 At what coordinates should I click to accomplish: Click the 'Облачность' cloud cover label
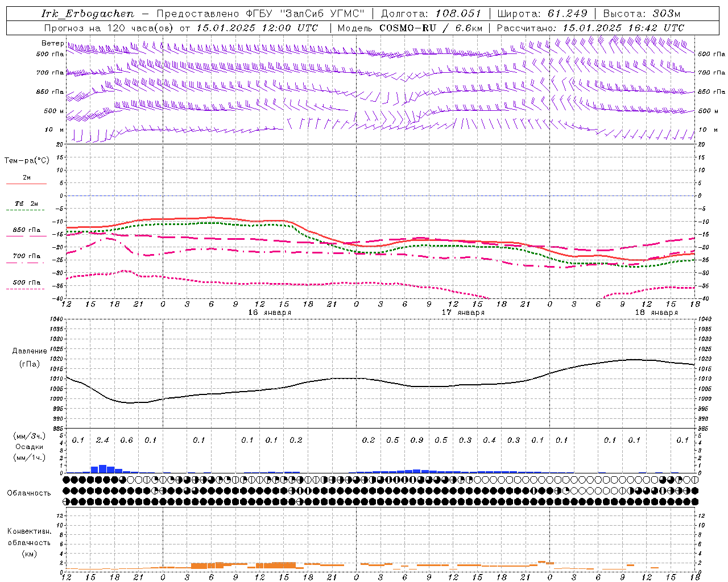click(29, 493)
